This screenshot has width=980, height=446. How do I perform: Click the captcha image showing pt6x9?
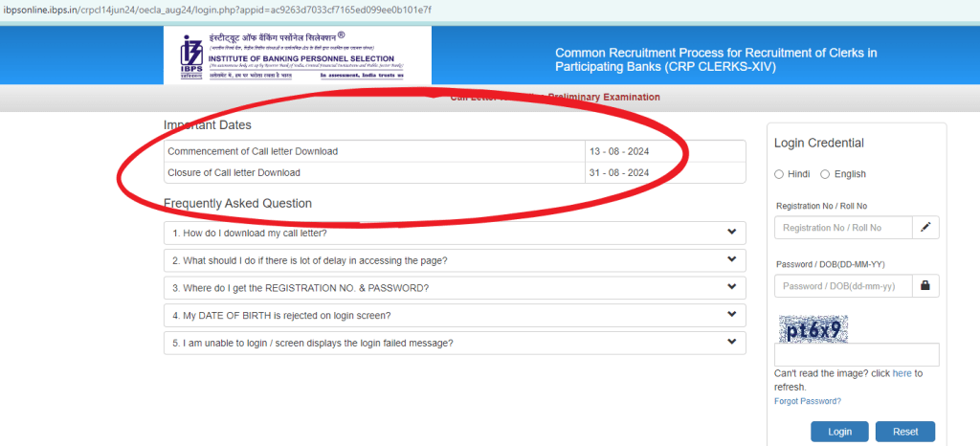(813, 328)
